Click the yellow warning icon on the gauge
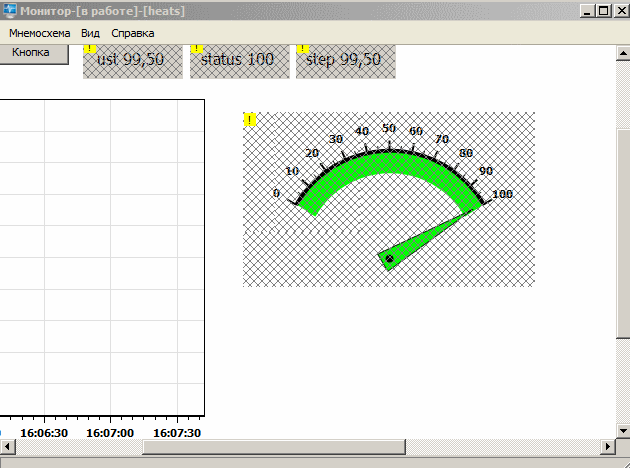The image size is (630, 468). [x=250, y=119]
